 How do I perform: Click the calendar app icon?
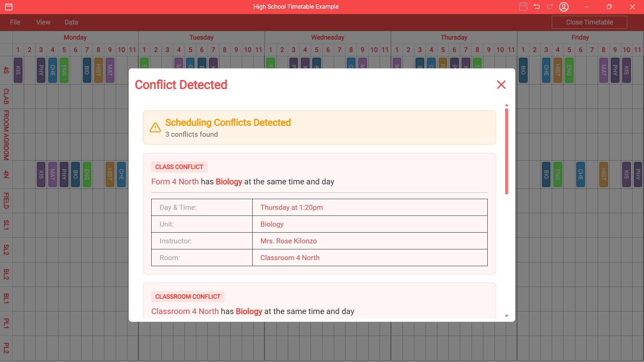(9, 7)
